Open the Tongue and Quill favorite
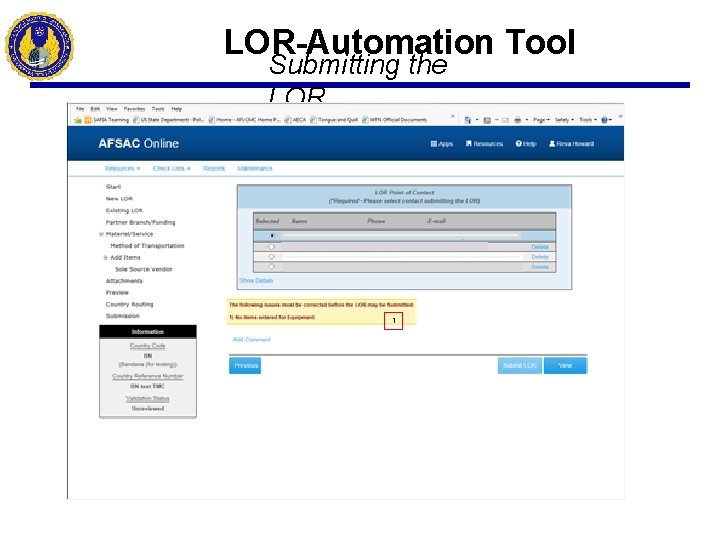720x540 pixels. click(334, 120)
